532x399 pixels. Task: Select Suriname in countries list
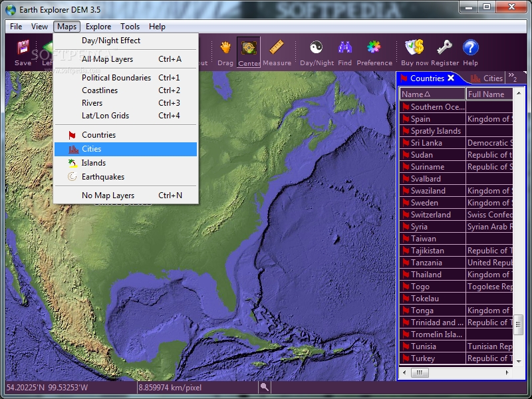coord(456,167)
